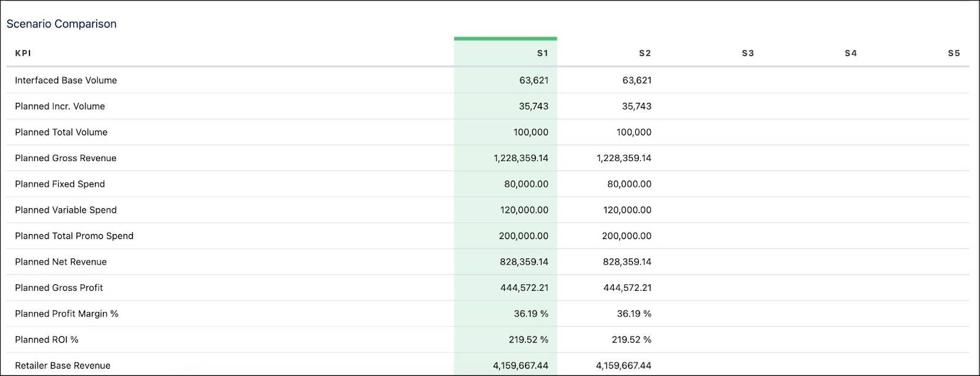Image resolution: width=980 pixels, height=376 pixels.
Task: Select the Planned Fixed Spend row label
Action: click(59, 184)
